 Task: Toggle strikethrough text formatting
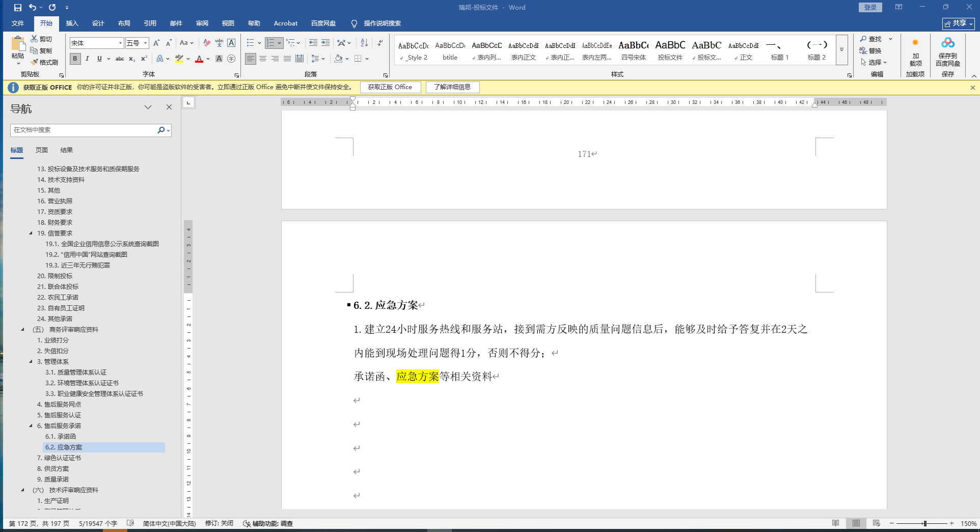(x=120, y=59)
